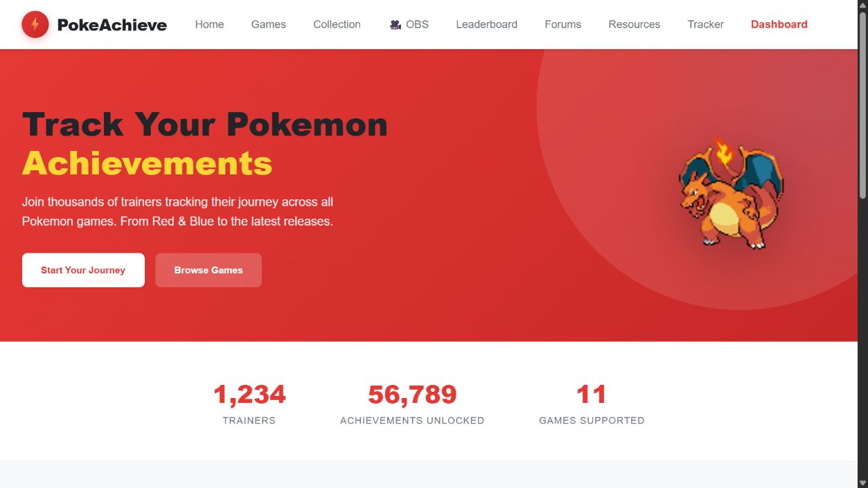The width and height of the screenshot is (868, 488).
Task: Click the Join thousands of trainers paragraph
Action: (178, 212)
